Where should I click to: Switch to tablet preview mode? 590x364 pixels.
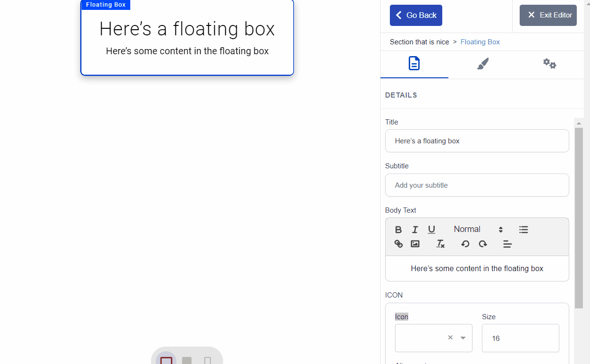[186, 361]
